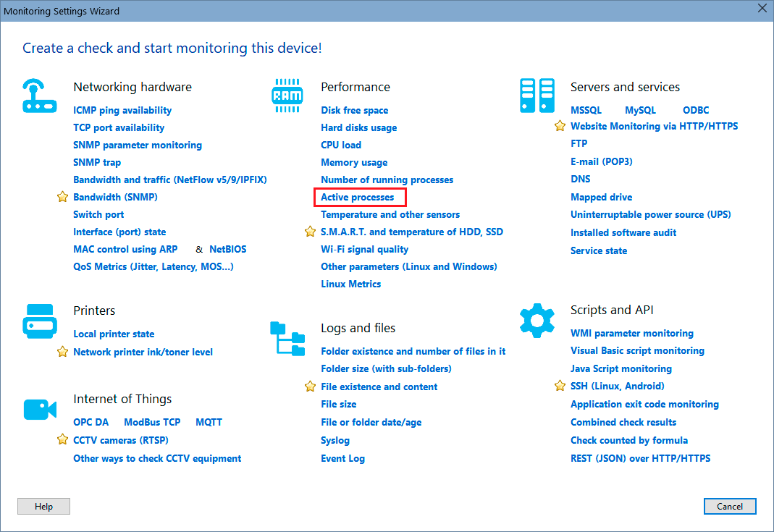Image resolution: width=774 pixels, height=532 pixels.
Task: Choose REST (JSON) over HTTP/HTTPS
Action: [x=640, y=458]
